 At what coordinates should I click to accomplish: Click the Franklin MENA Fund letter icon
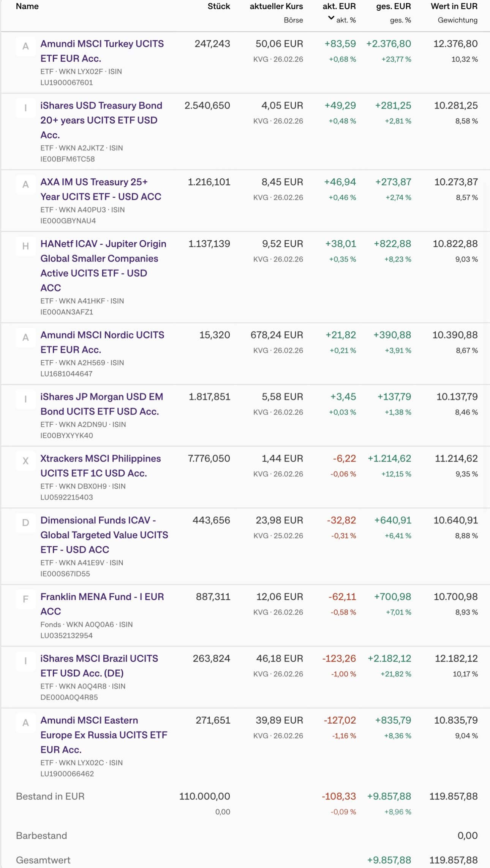point(25,600)
